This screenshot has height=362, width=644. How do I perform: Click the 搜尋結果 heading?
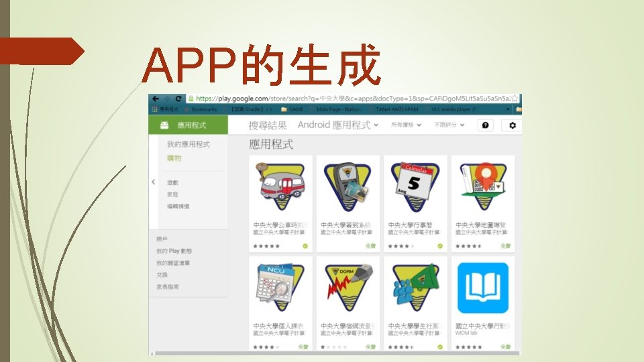[x=268, y=125]
